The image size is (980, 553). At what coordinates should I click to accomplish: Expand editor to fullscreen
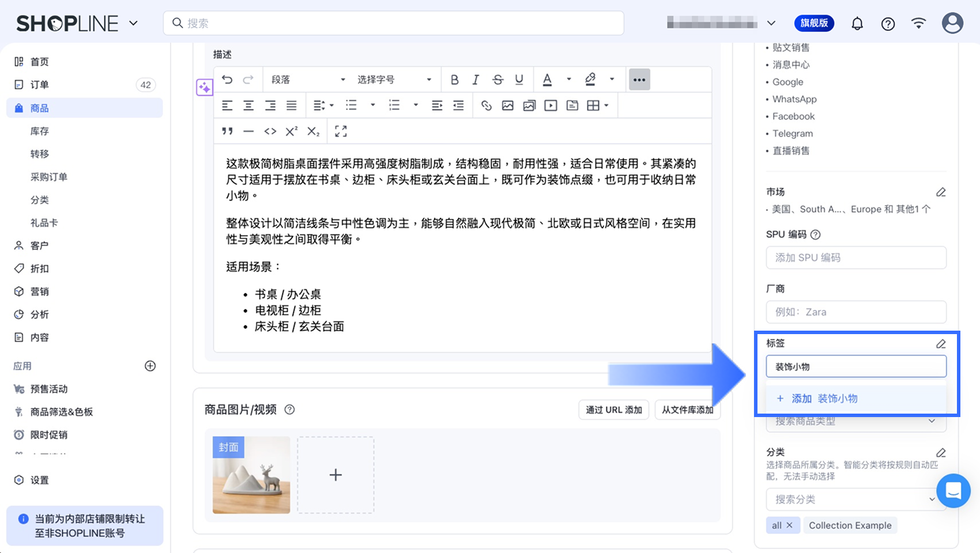[341, 131]
